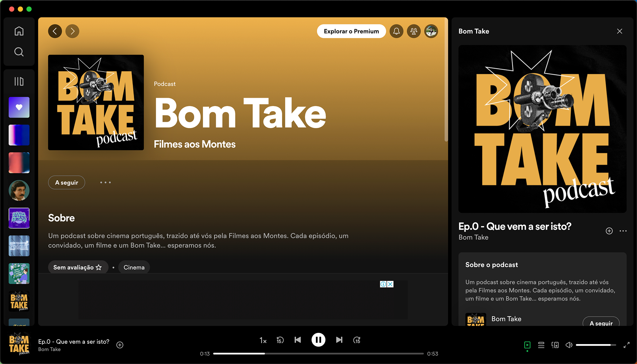This screenshot has height=364, width=637.
Task: Open purple graffiti cover in sidebar
Action: tap(19, 218)
